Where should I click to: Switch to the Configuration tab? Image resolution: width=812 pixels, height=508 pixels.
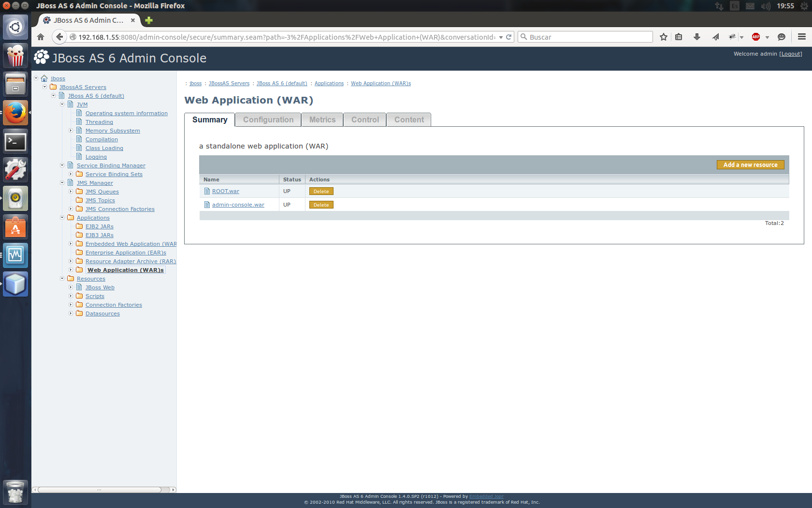pyautogui.click(x=268, y=120)
